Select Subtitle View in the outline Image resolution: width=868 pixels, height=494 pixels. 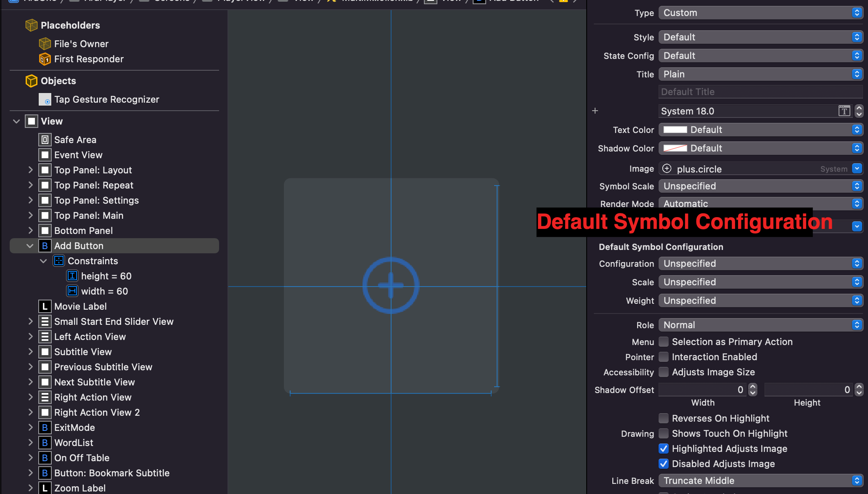click(83, 352)
